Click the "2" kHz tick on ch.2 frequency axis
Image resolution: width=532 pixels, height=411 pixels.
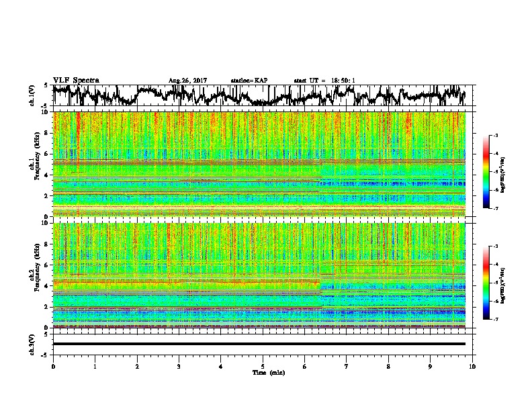(47, 307)
